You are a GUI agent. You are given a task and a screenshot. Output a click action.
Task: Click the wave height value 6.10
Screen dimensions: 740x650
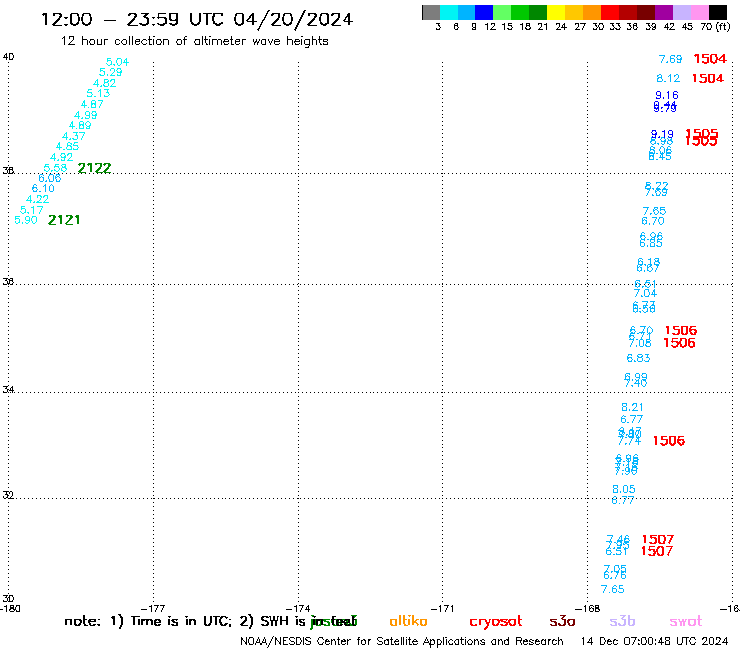click(43, 188)
